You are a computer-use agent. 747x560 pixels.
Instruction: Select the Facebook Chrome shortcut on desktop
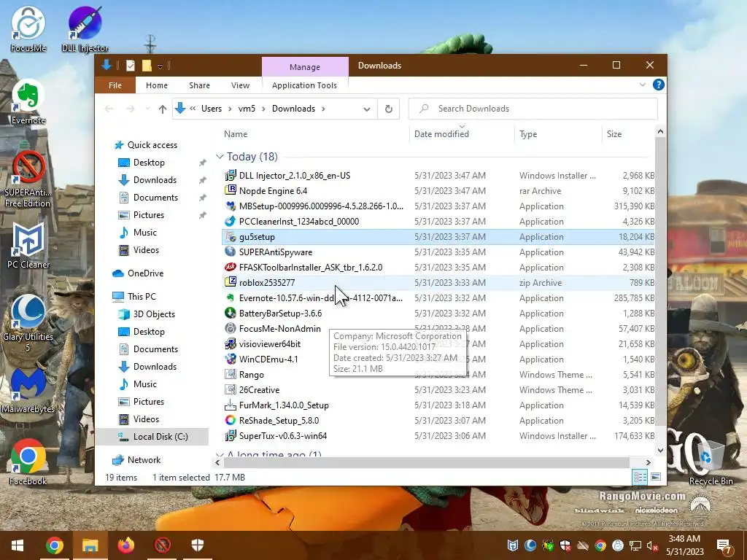(x=28, y=462)
